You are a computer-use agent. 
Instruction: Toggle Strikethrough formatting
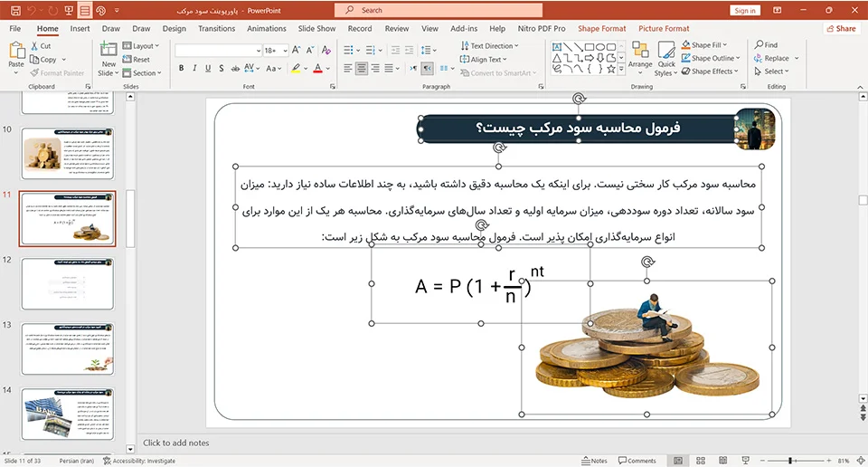click(235, 68)
